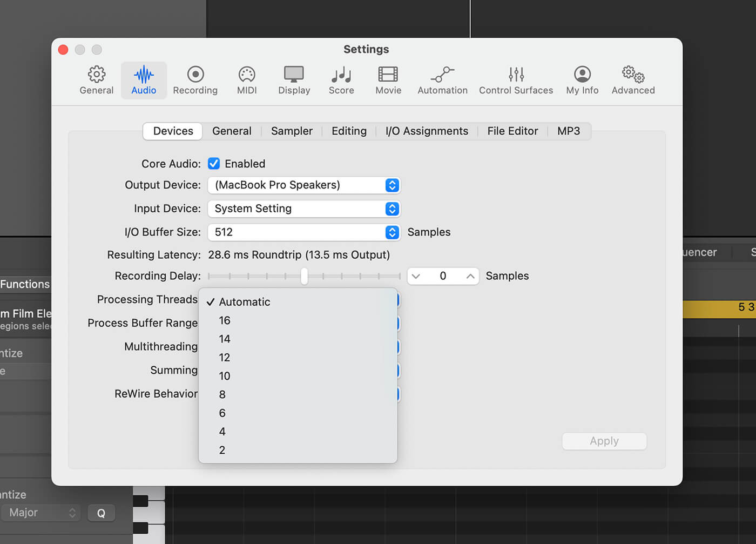
Task: Open the I/O Buffer Size dropdown
Action: click(x=304, y=232)
